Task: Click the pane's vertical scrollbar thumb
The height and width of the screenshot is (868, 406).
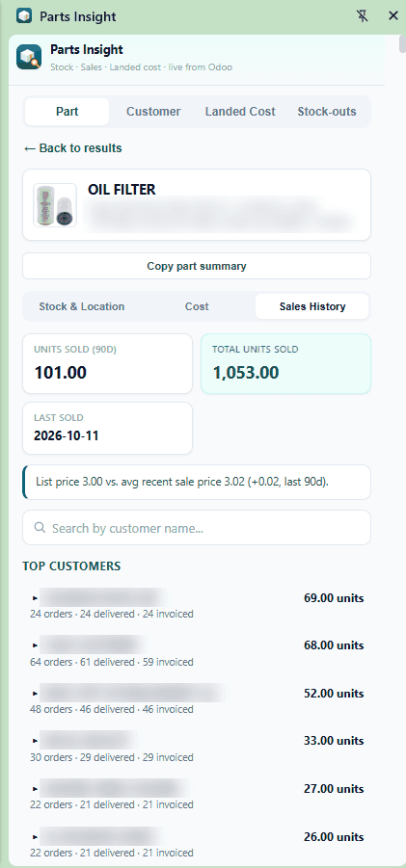Action: click(x=402, y=43)
